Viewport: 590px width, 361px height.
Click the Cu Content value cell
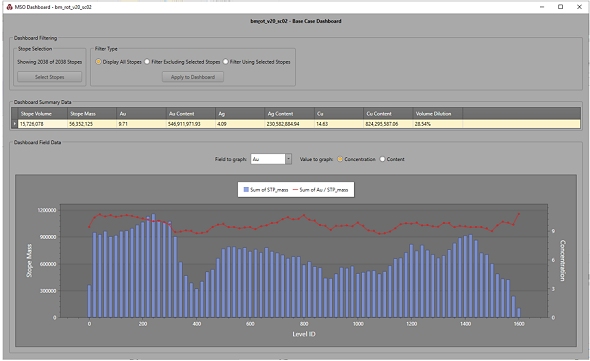tap(388, 123)
